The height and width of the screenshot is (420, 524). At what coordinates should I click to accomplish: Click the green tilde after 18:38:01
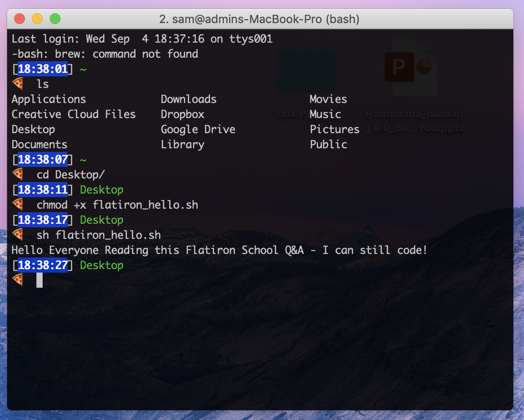coord(83,70)
